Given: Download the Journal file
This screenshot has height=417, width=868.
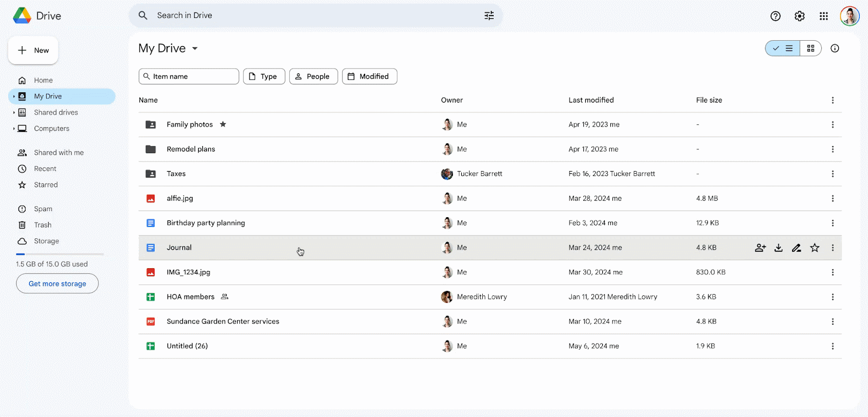Looking at the screenshot, I should click(778, 248).
